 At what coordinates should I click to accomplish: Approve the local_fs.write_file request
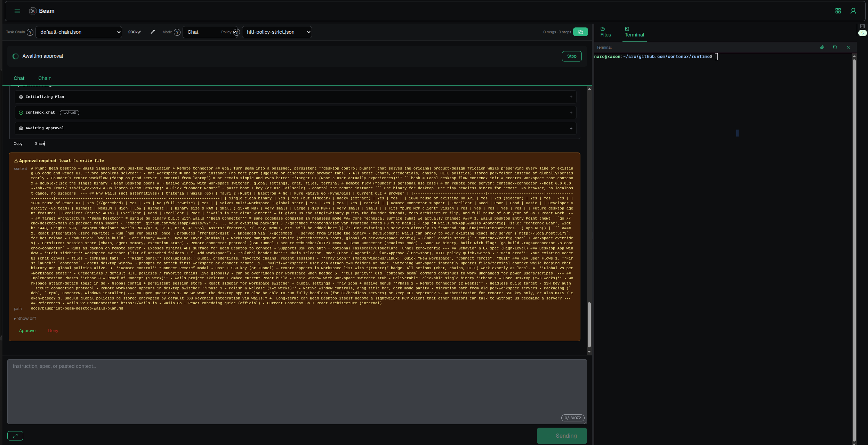click(x=27, y=331)
